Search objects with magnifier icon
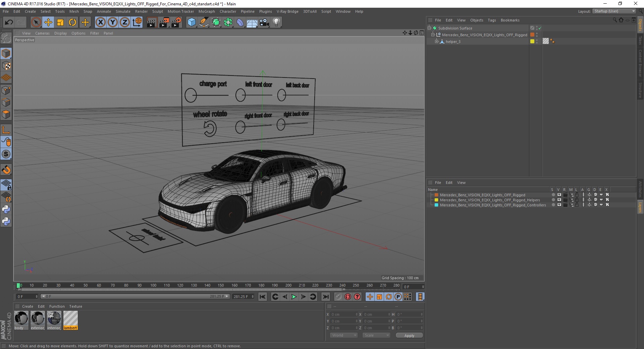Image resolution: width=644 pixels, height=349 pixels. (615, 20)
